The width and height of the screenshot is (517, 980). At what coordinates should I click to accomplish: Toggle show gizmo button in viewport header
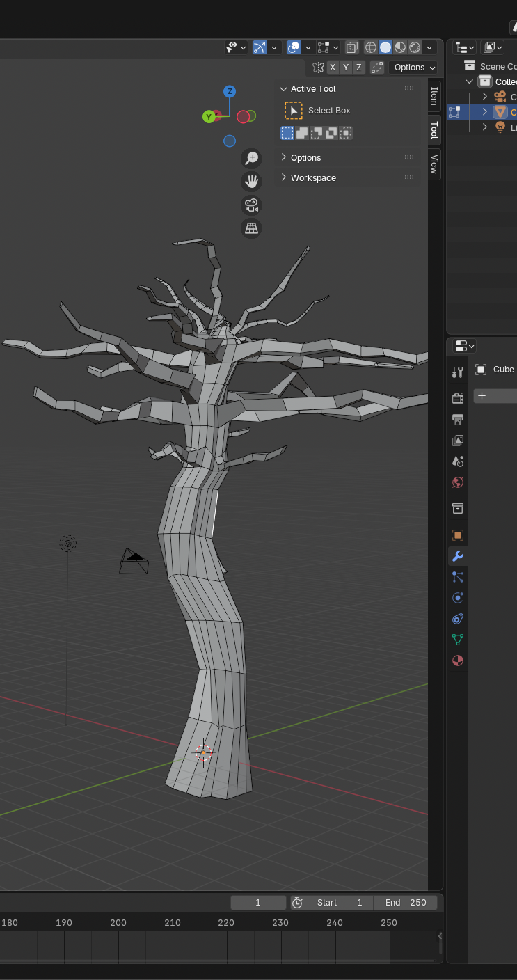[259, 47]
